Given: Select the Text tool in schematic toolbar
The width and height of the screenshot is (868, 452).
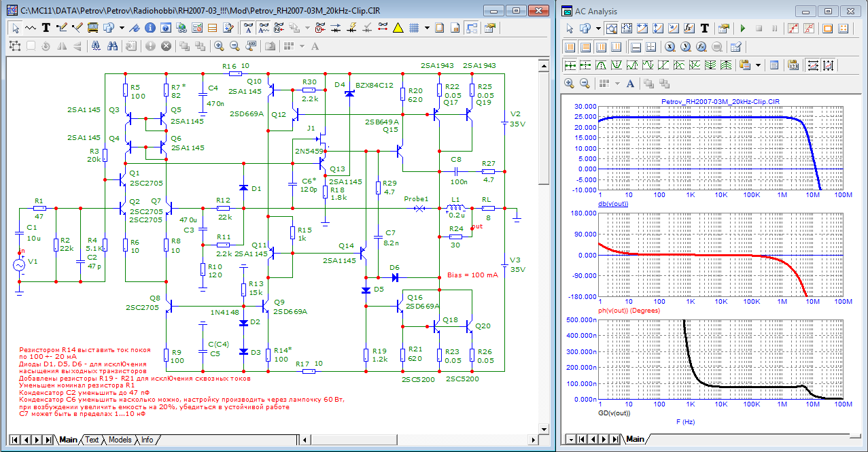Looking at the screenshot, I should point(46,28).
